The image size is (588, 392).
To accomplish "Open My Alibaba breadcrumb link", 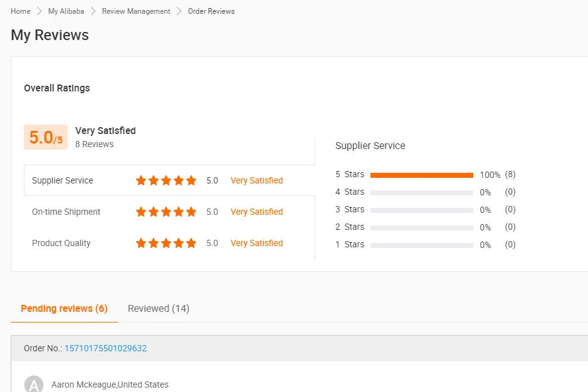I will point(65,11).
